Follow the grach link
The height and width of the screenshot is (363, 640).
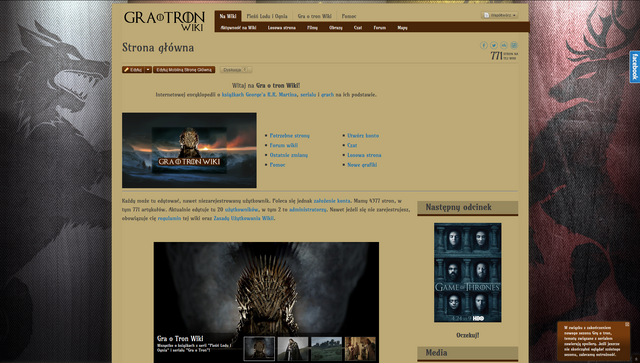pos(327,95)
